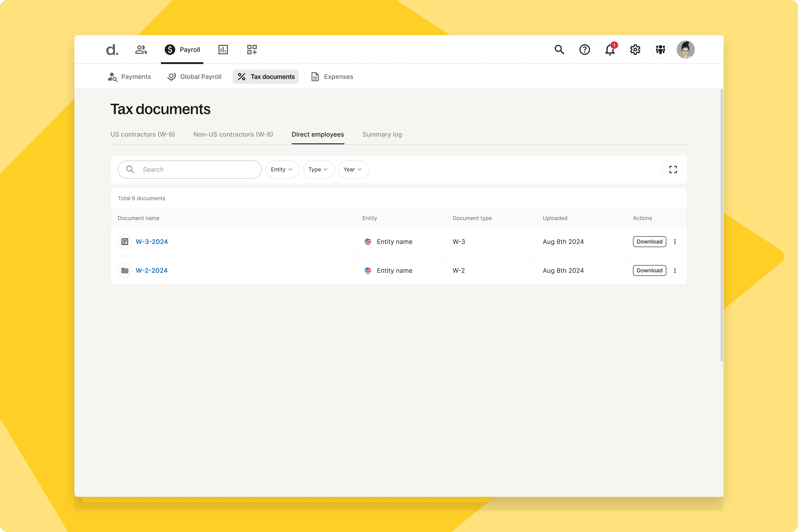Screen dimensions: 798x532
Task: Open the Apps grid-plus icon
Action: [252, 50]
